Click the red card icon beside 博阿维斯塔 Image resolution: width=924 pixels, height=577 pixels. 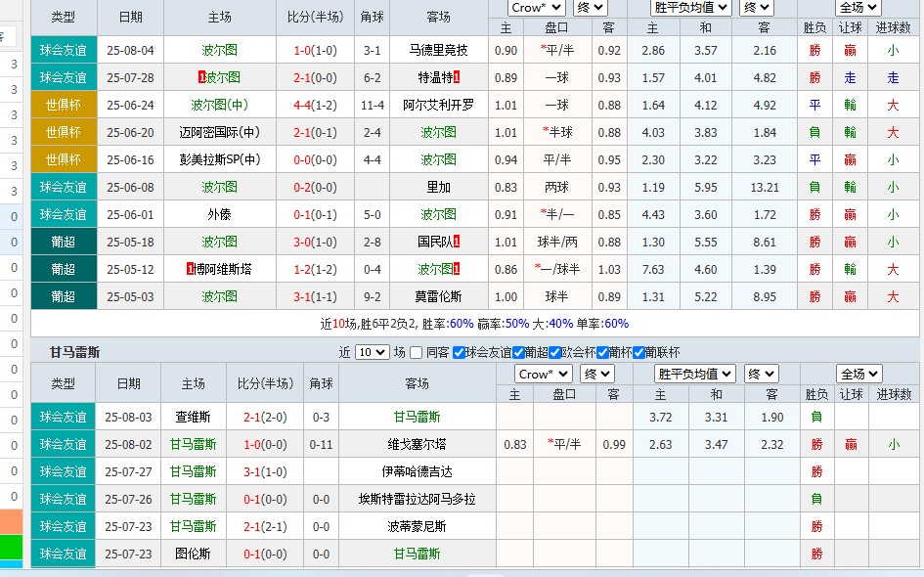click(190, 269)
